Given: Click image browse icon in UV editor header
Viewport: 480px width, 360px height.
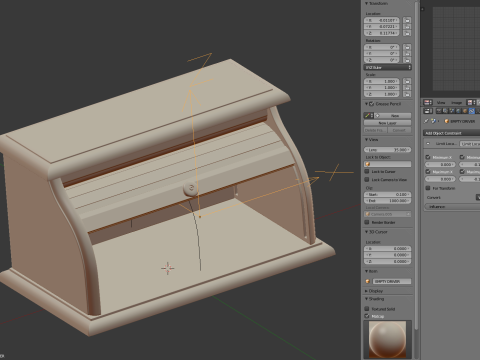Looking at the screenshot, I should (x=470, y=102).
